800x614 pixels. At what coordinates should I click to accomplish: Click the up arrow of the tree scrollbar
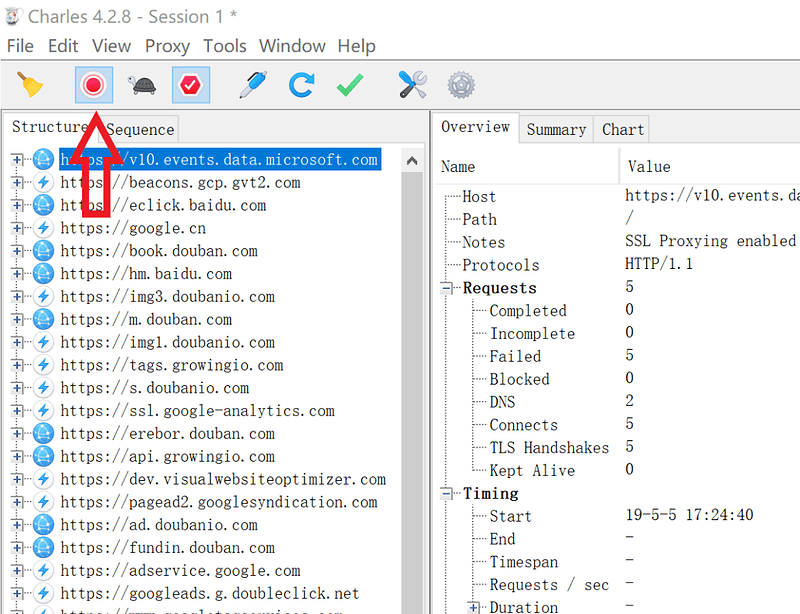point(412,161)
